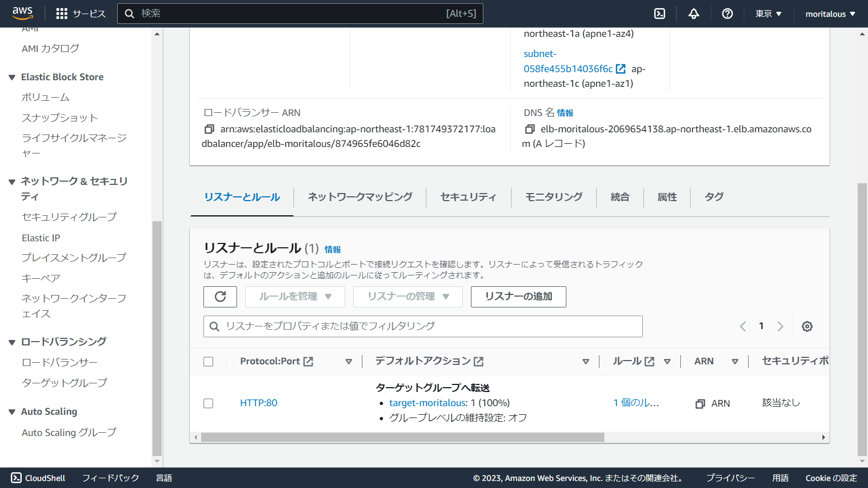Click the リスナーの追加 button
This screenshot has height=488, width=868.
point(518,297)
